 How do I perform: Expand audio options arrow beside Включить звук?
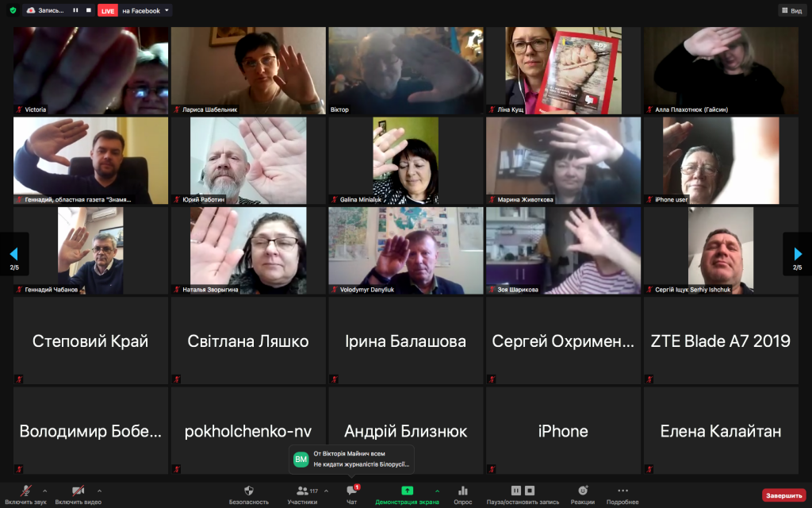[x=44, y=491]
